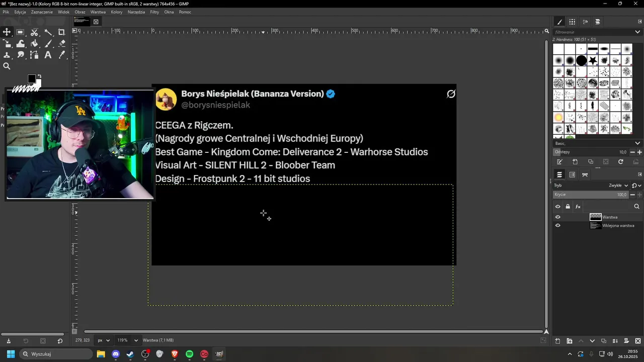644x362 pixels.
Task: Open the Fonts dock tab
Action: pos(585,22)
